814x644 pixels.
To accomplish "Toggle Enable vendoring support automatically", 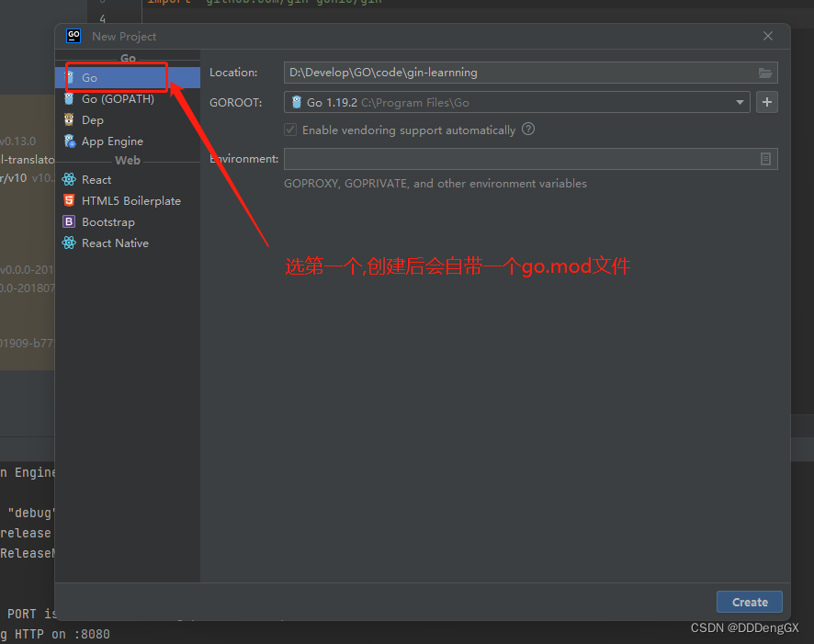I will pos(290,130).
